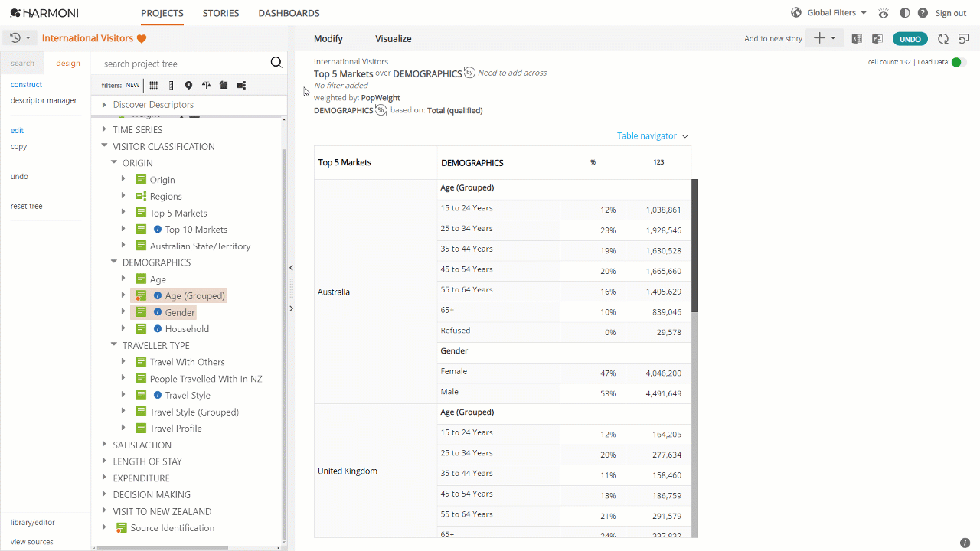Screen dimensions: 980x551
Task: Click the 123 column header
Action: click(658, 162)
